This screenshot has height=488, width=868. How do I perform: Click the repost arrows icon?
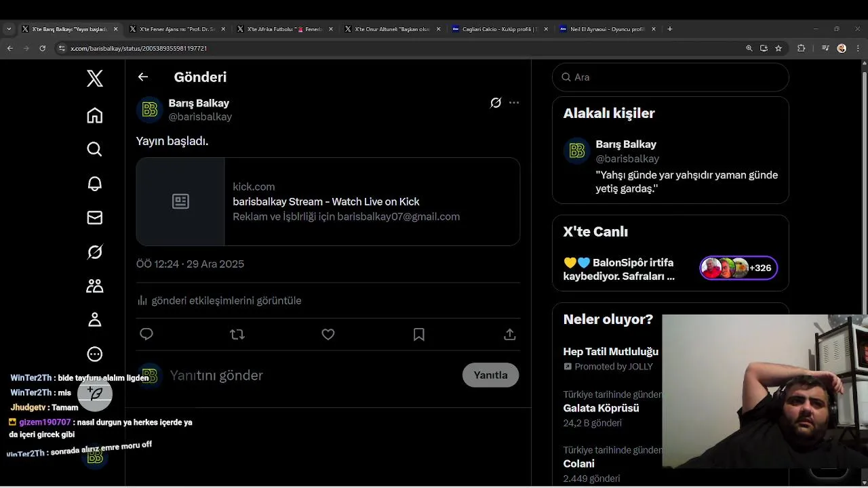click(x=237, y=334)
